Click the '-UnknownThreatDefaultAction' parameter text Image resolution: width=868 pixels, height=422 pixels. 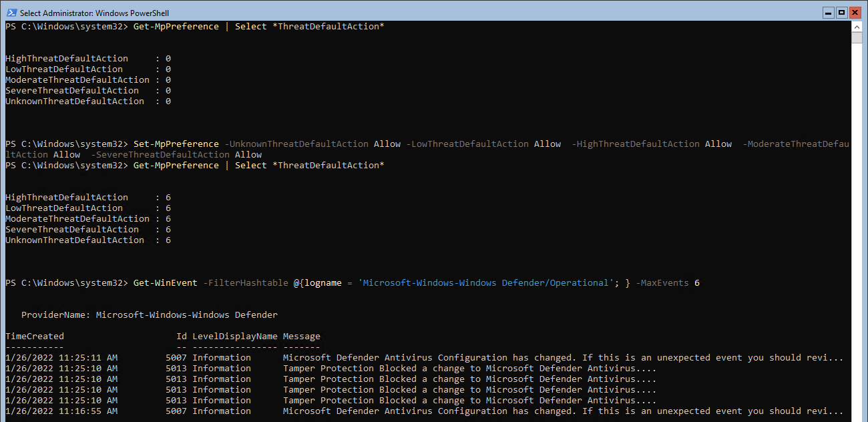click(296, 144)
